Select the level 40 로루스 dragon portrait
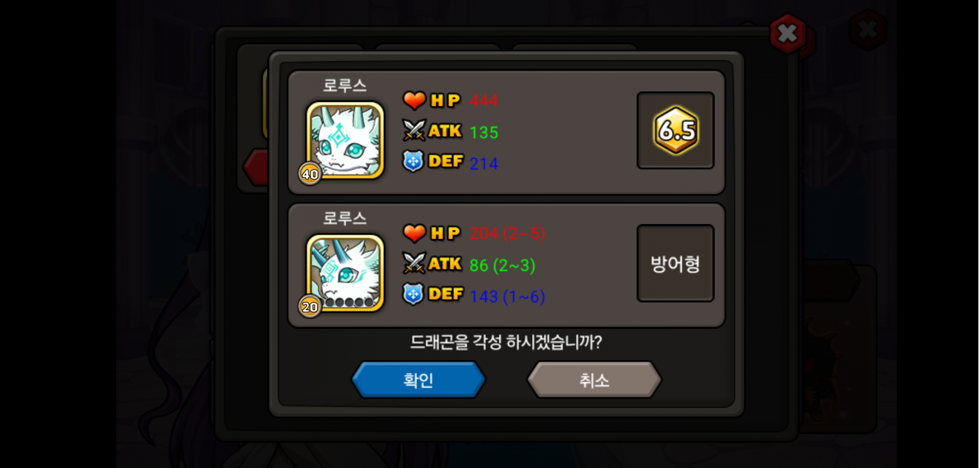 345,140
